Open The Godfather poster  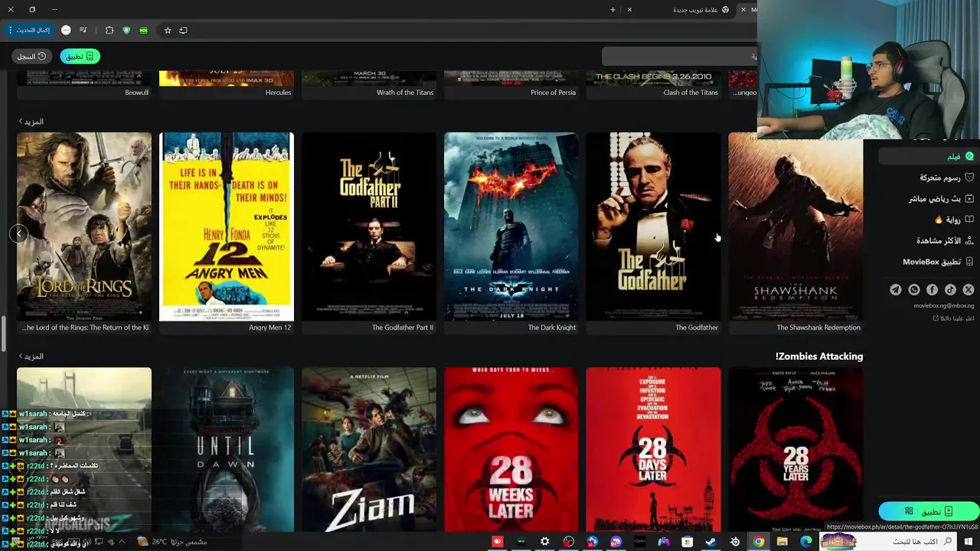pos(653,227)
